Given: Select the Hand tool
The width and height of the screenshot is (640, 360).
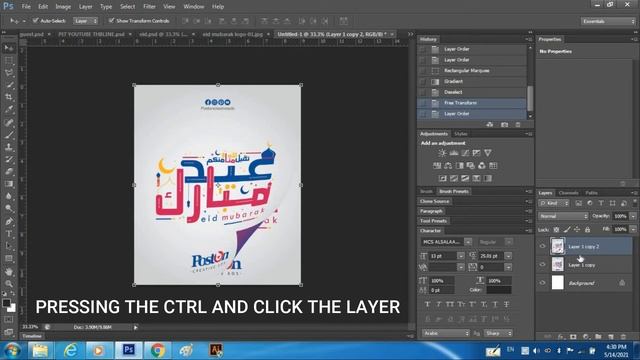Looking at the screenshot, I should (x=9, y=271).
